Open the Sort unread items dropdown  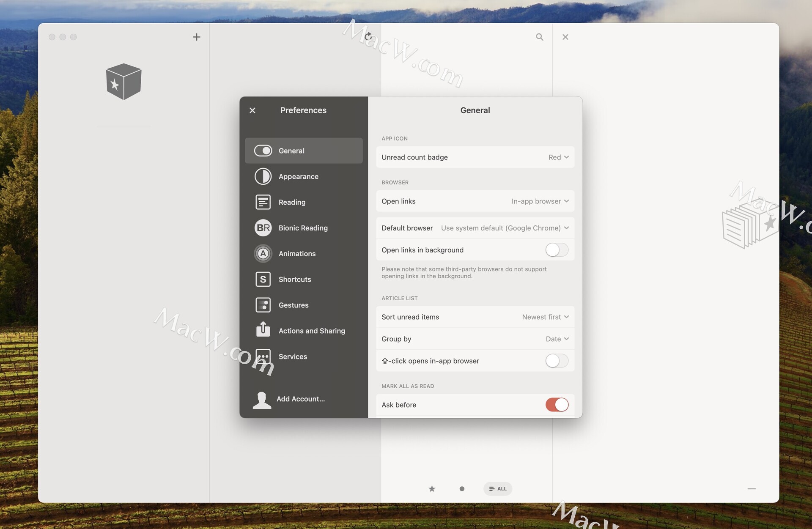click(546, 317)
